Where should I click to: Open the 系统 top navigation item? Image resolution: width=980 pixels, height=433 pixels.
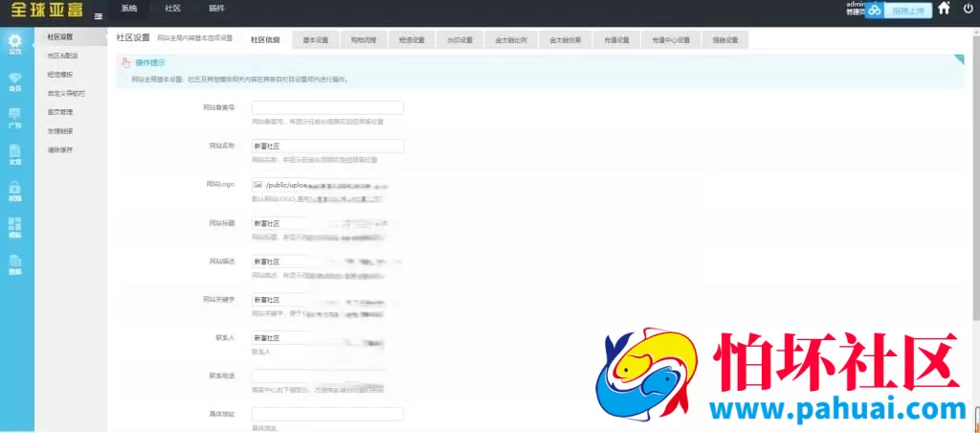click(129, 9)
